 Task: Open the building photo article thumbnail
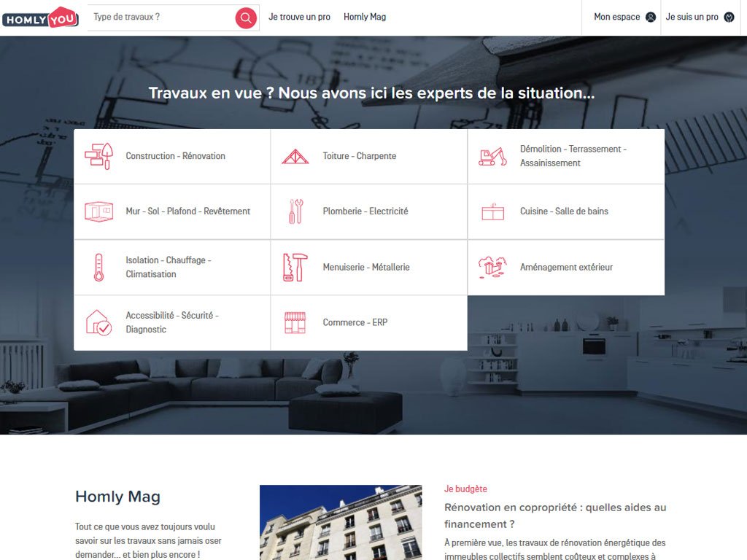click(x=341, y=522)
